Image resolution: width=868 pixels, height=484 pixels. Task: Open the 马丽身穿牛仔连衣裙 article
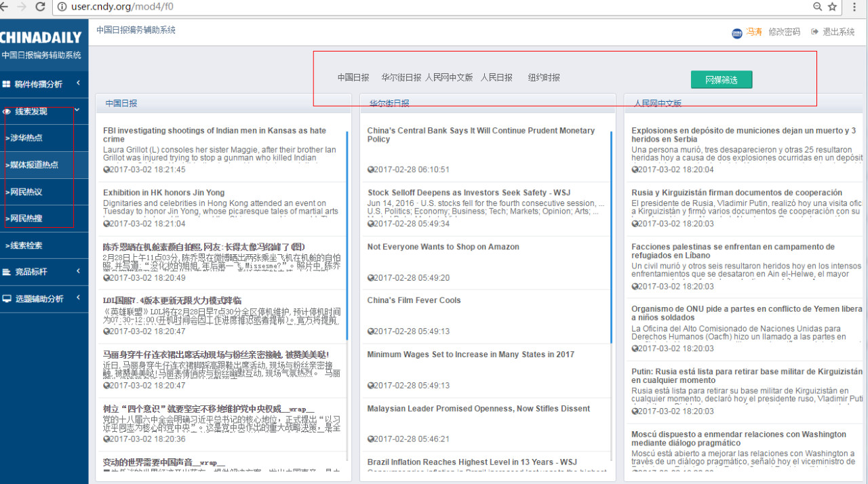[216, 355]
